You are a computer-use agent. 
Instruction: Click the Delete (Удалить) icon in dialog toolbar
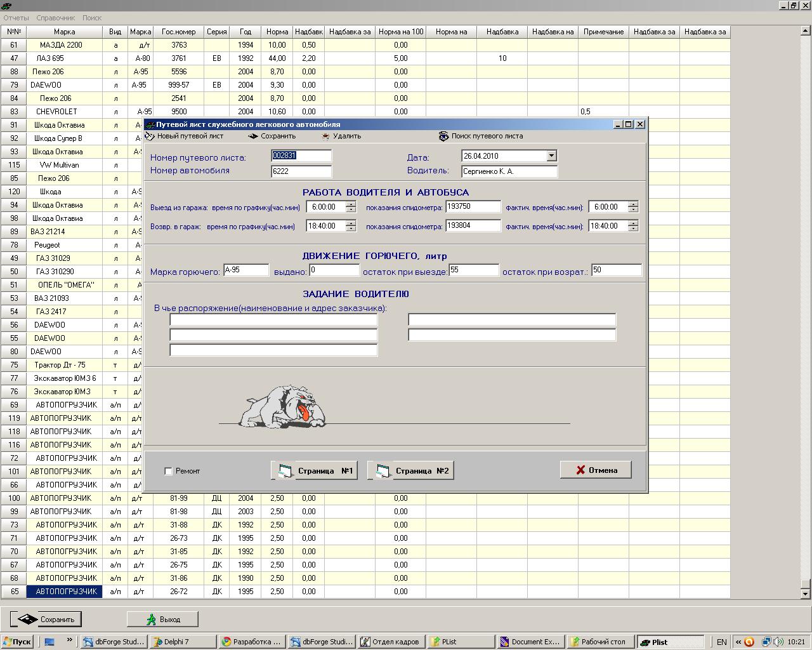(325, 136)
